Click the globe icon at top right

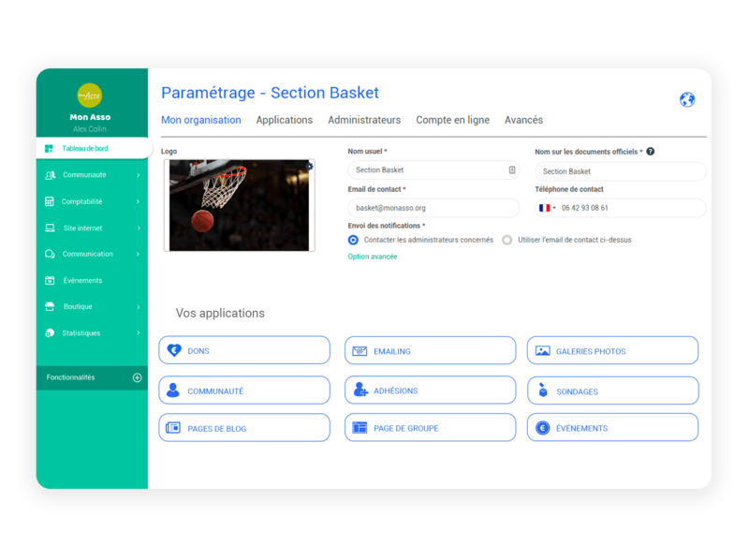coord(687,99)
